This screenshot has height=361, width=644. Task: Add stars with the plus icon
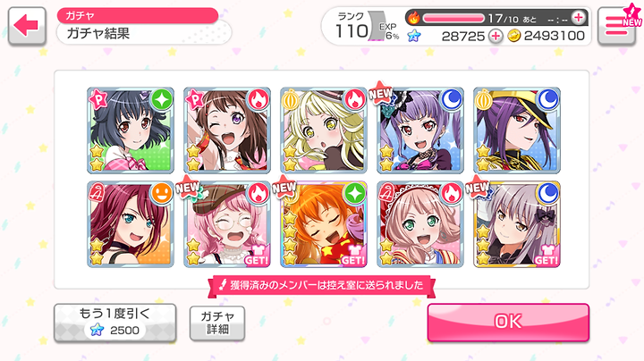[496, 36]
